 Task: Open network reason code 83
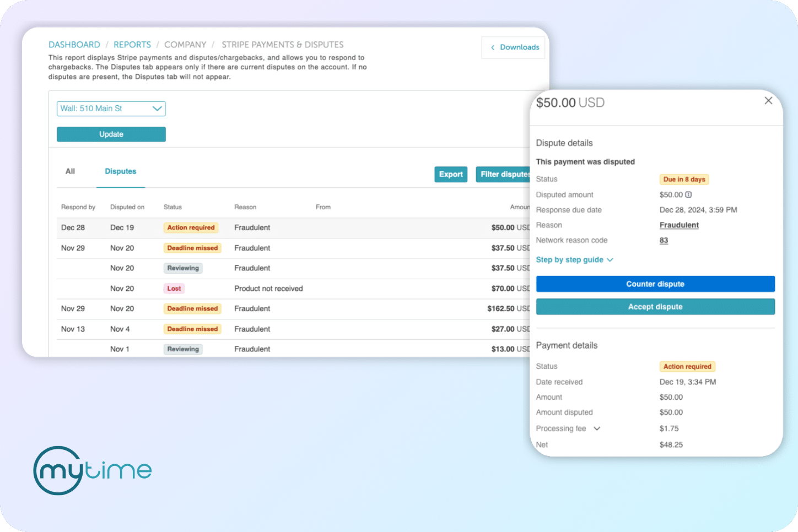point(664,240)
